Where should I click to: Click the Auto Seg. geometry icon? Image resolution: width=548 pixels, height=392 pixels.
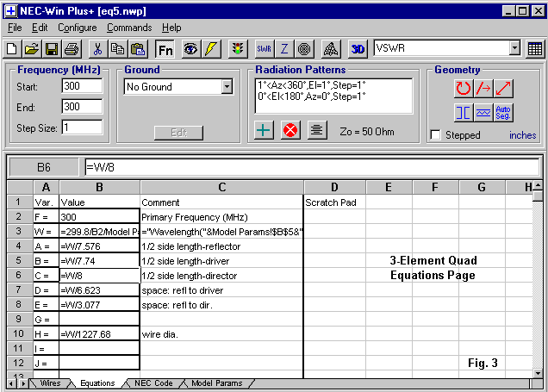point(504,113)
